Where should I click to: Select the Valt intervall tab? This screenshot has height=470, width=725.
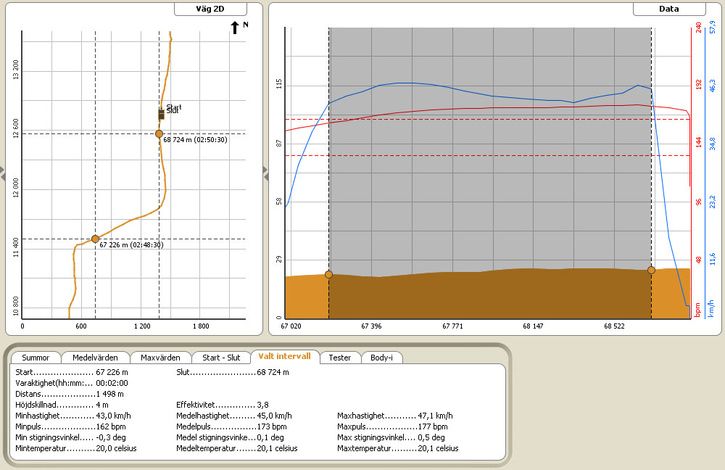click(x=284, y=356)
